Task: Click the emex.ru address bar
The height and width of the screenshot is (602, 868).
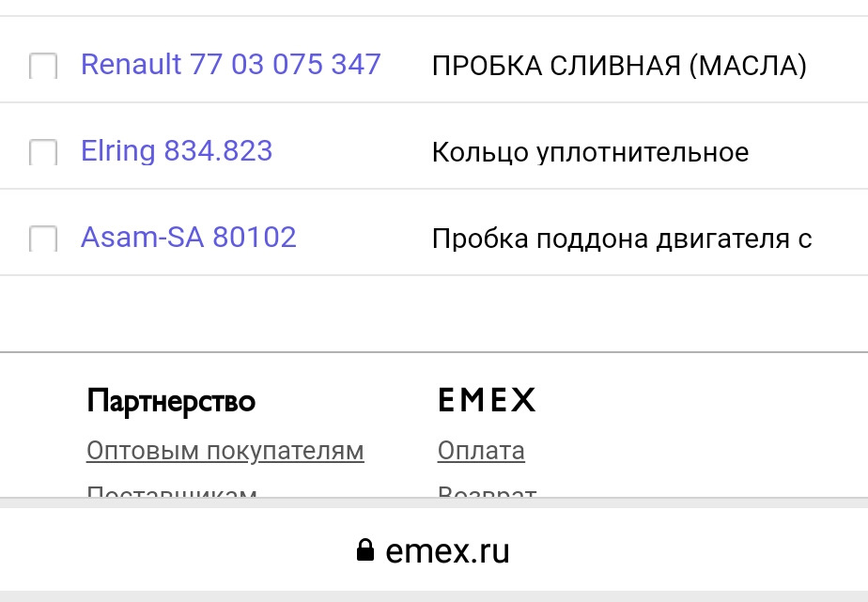Action: click(434, 549)
